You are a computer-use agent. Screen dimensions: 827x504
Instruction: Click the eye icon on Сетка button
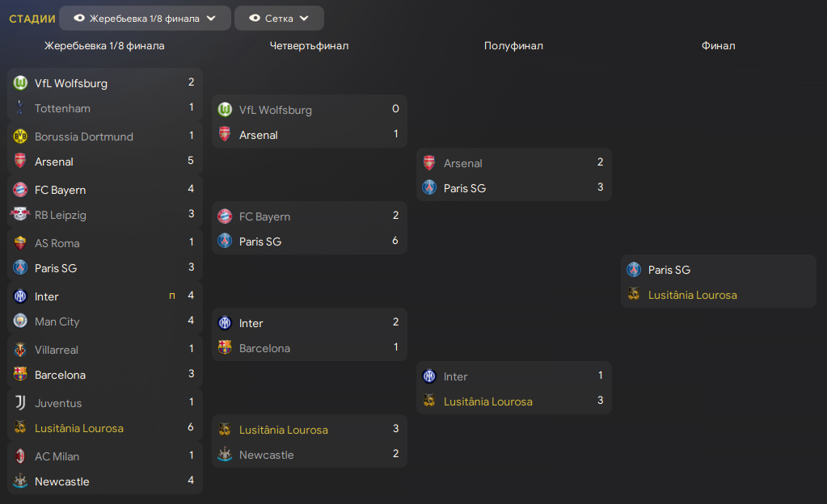tap(255, 19)
